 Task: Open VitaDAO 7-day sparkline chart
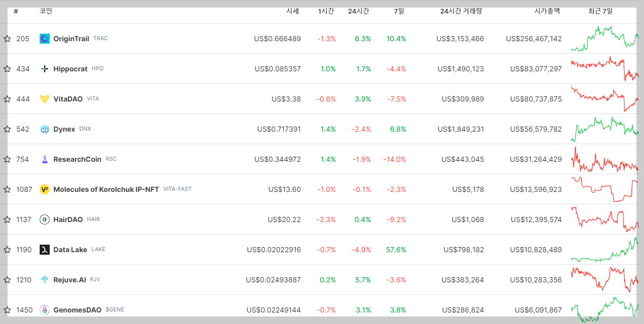(x=605, y=99)
